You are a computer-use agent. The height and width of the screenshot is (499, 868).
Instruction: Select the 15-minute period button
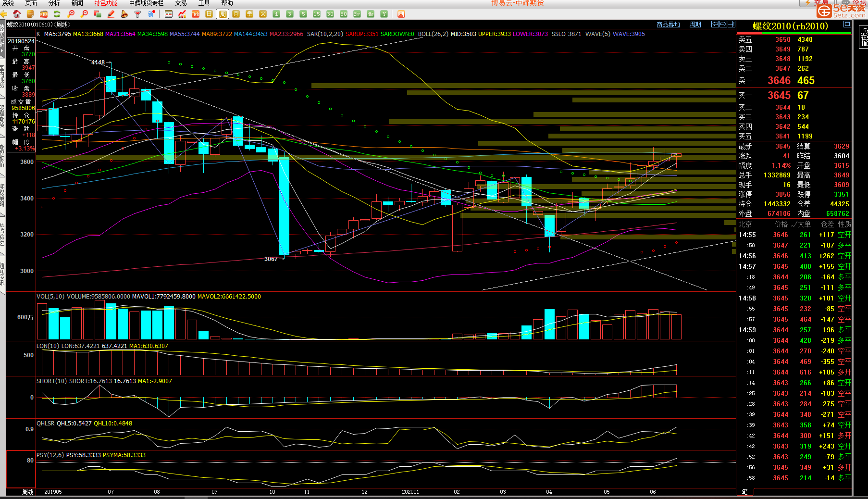pyautogui.click(x=317, y=14)
